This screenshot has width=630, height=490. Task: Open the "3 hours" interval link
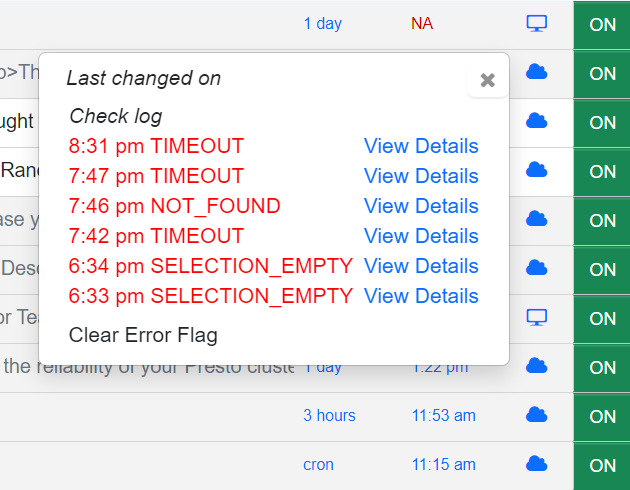[x=329, y=415]
